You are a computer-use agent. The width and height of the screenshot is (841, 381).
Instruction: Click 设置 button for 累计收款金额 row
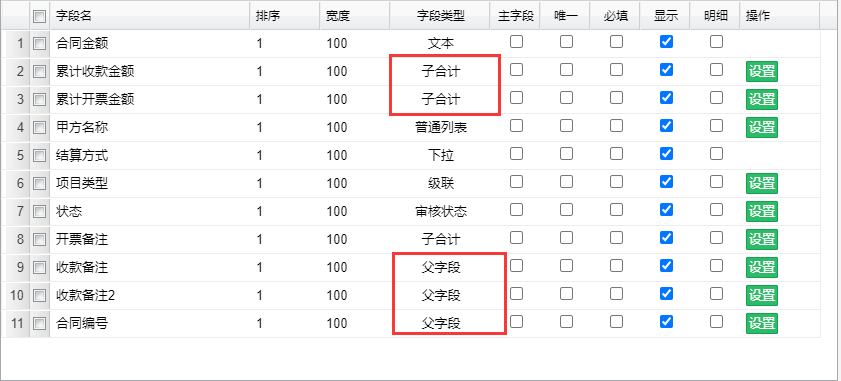pos(762,71)
